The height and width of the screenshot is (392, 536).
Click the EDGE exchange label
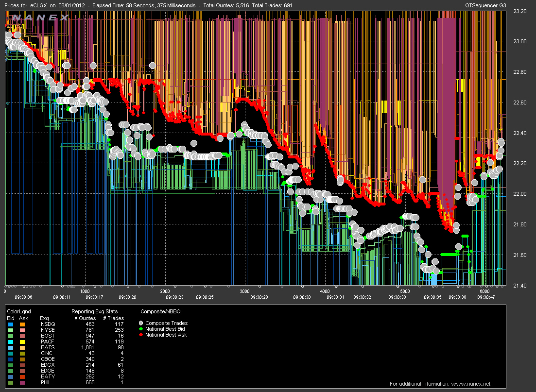pos(48,371)
